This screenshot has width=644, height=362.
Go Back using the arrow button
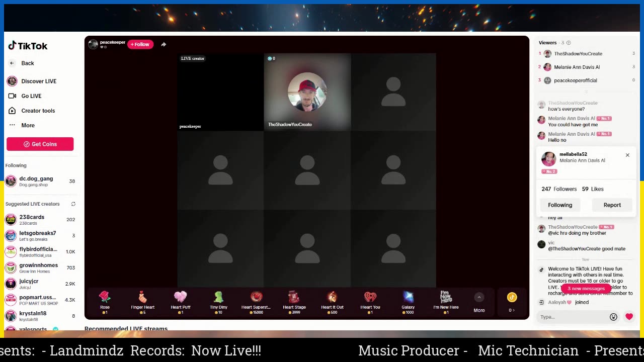12,63
